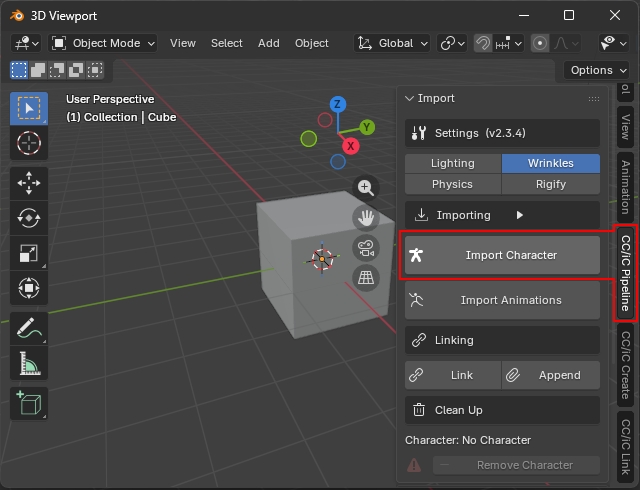Open the Select menu
Viewport: 640px width, 490px height.
(227, 43)
